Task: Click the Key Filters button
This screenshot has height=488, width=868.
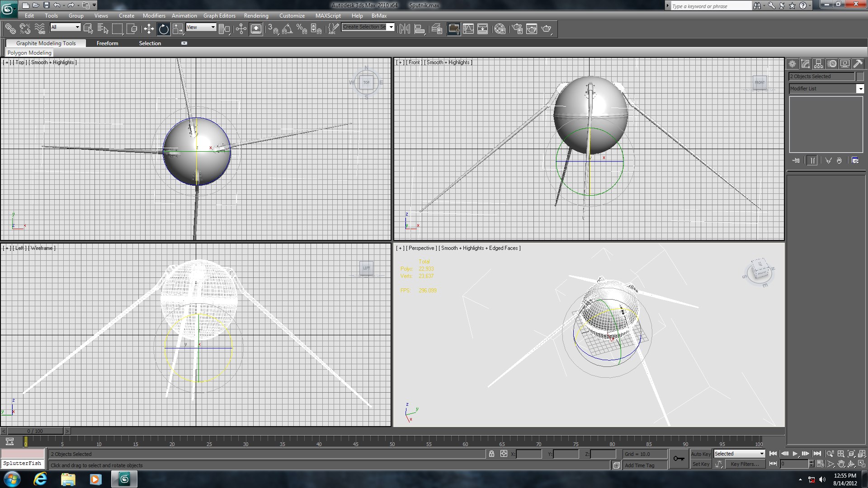Action: pos(745,464)
